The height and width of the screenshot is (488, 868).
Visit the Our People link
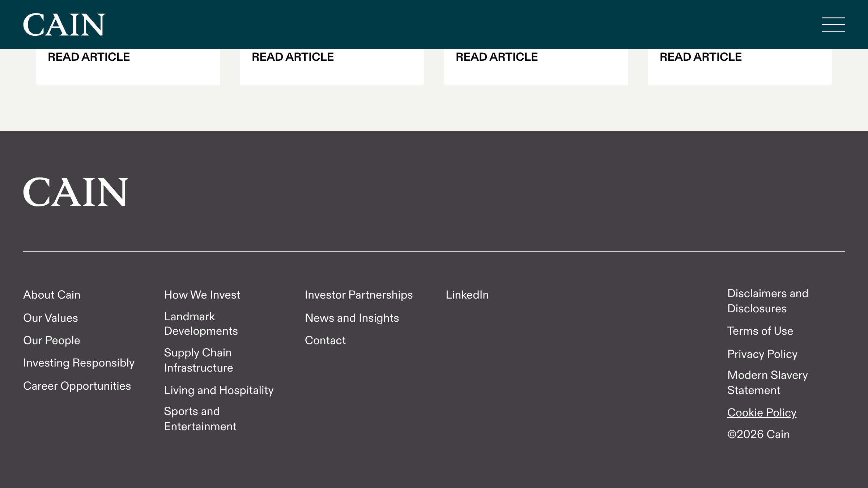point(52,341)
